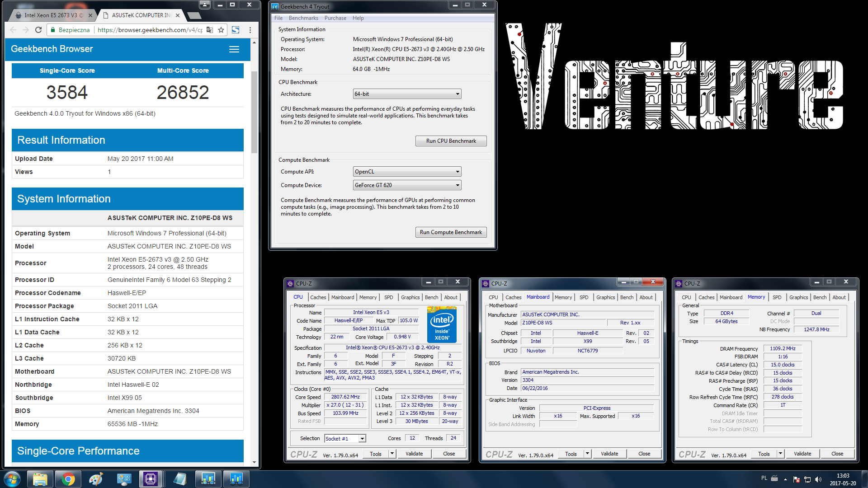Click the Chrome taskbar icon
Viewport: 868px width, 488px height.
(68, 479)
